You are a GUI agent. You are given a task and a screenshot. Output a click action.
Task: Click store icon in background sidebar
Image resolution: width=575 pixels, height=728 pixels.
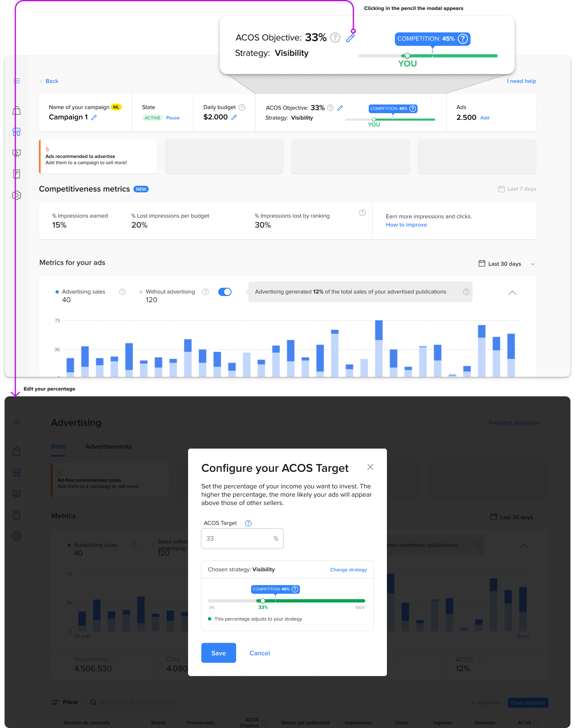[17, 473]
